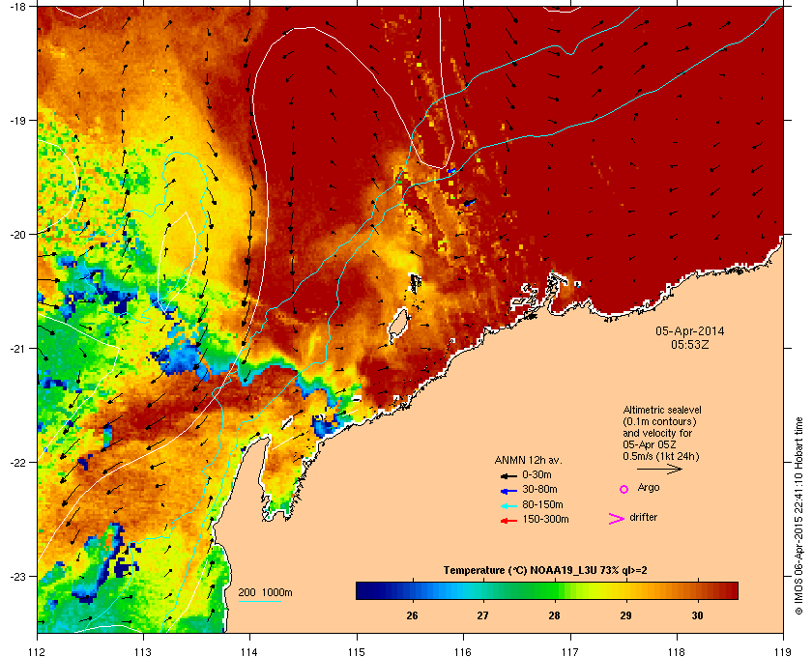Click the '0.5m/s (1kt 24h)' text

coord(661,457)
